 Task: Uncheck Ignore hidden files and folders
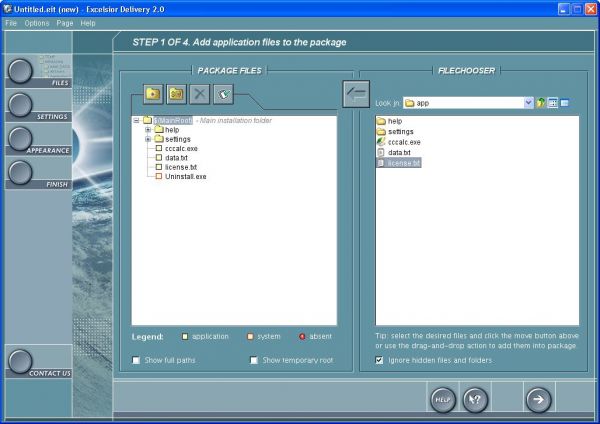(x=380, y=360)
